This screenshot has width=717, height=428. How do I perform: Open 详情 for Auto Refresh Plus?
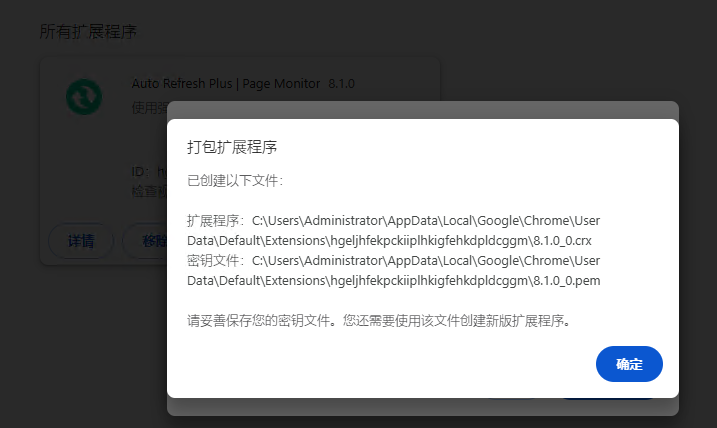(81, 241)
